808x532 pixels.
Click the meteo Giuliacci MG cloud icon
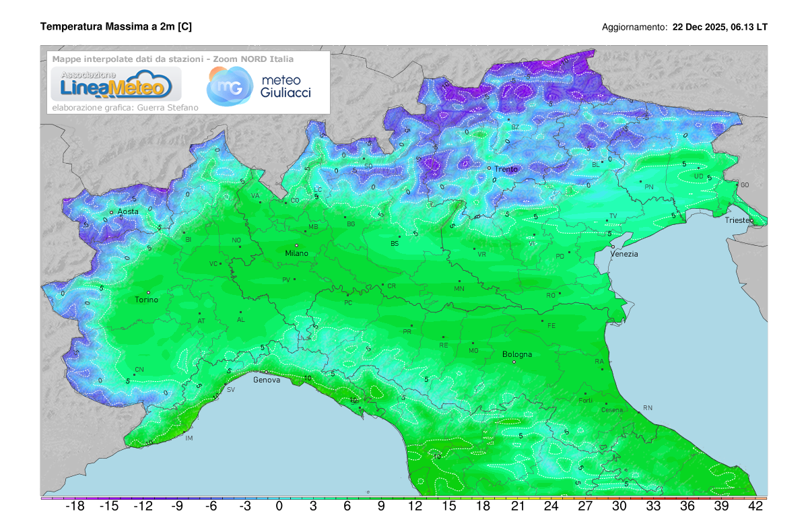tap(229, 87)
